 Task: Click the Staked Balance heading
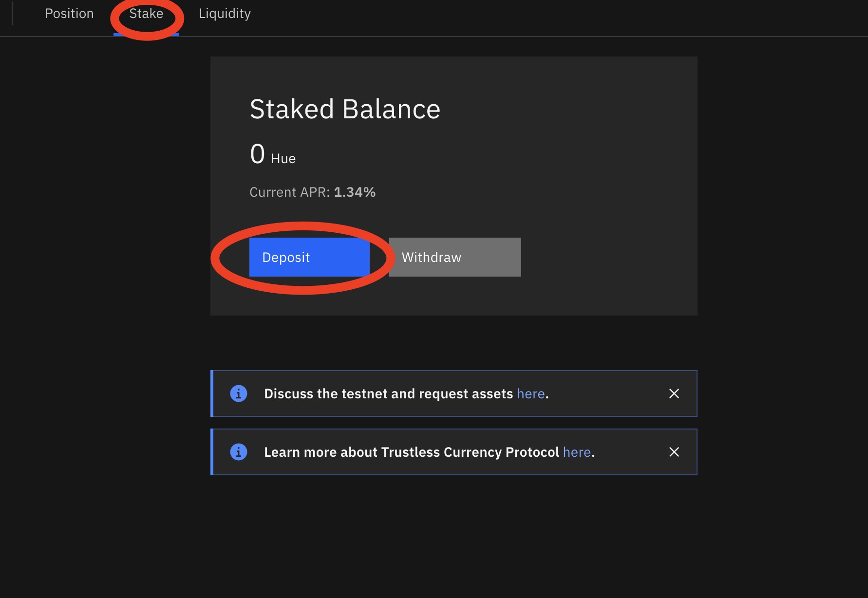point(345,109)
